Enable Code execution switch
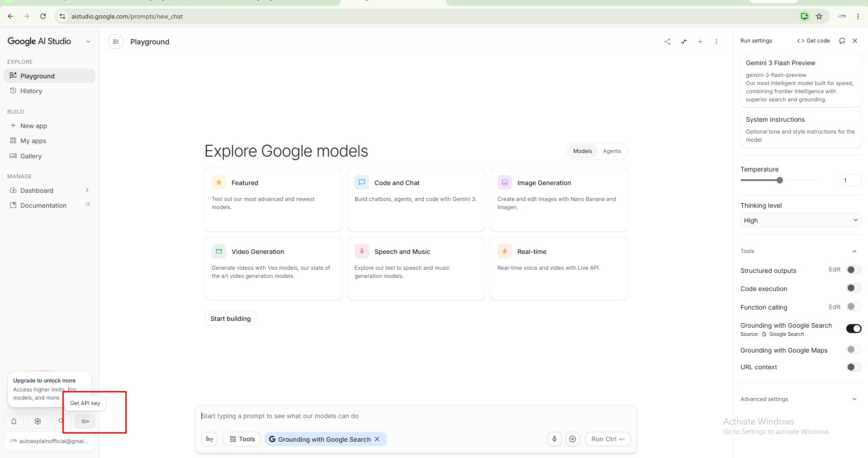868x458 pixels. point(854,288)
